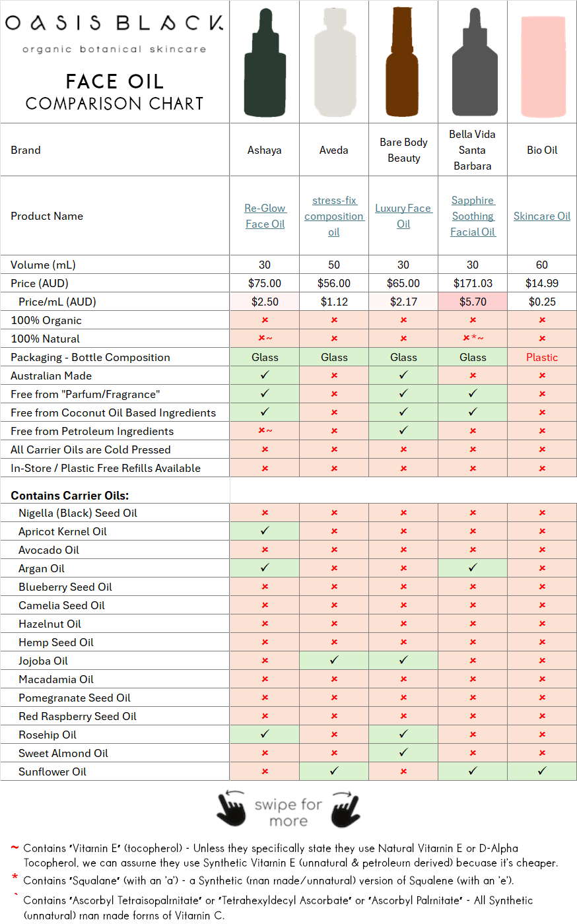
Task: Open the Luxury Face Oil link
Action: coord(403,216)
